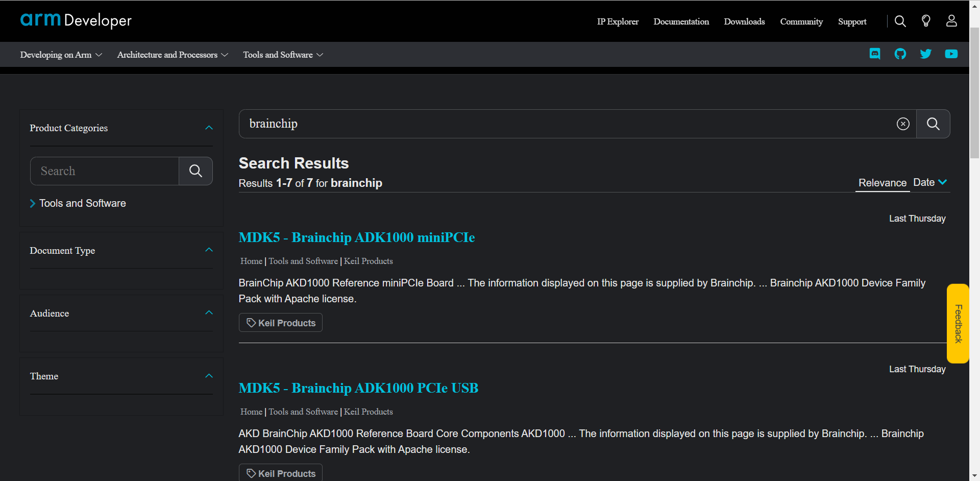Viewport: 980px width, 481px height.
Task: Click the lightbulb theme icon in the header
Action: tap(926, 21)
